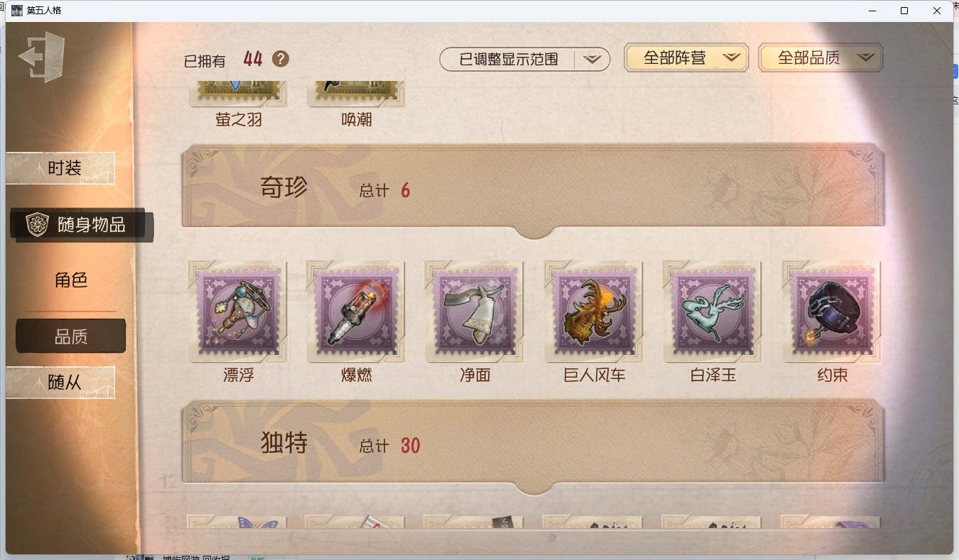Click the exit door icon
Screen dimensions: 959x560
[x=41, y=57]
